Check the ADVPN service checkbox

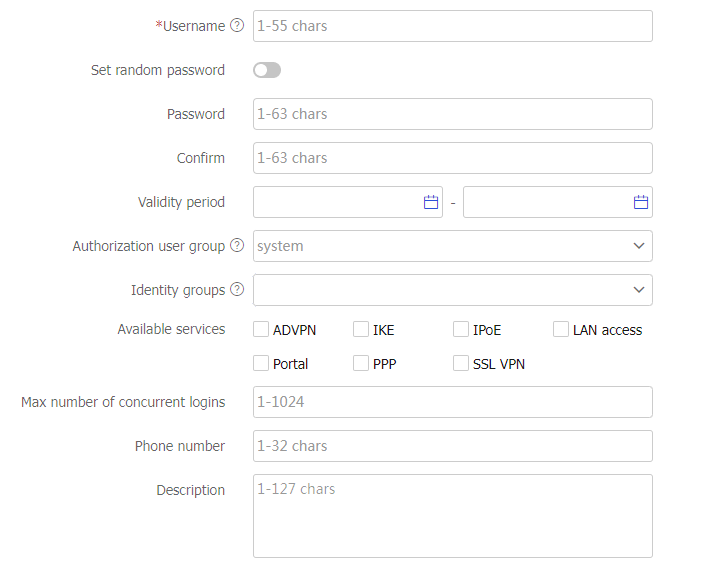[x=261, y=330]
